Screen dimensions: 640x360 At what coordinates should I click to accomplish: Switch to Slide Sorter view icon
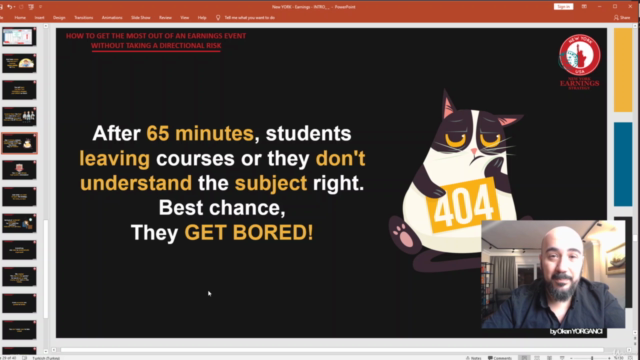pyautogui.click(x=537, y=358)
